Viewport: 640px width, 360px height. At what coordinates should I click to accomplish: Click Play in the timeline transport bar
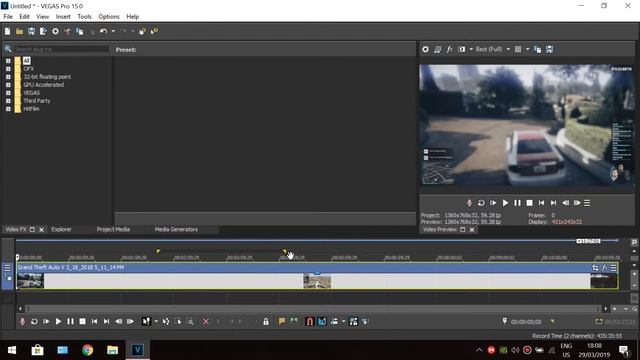pyautogui.click(x=58, y=322)
